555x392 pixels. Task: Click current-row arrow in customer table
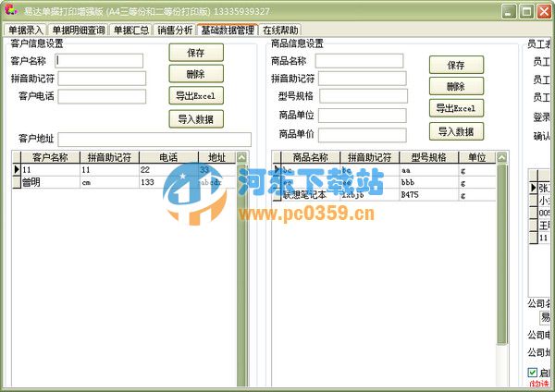pyautogui.click(x=17, y=170)
